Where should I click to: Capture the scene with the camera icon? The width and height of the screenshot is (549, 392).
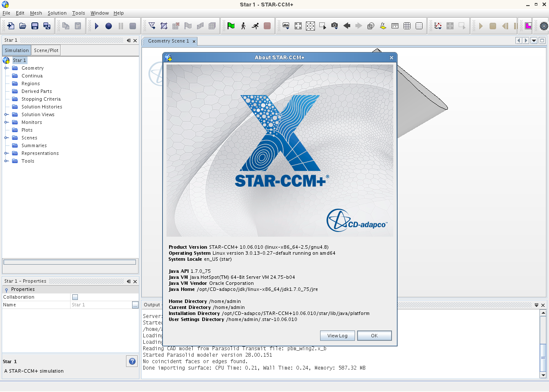coord(335,26)
